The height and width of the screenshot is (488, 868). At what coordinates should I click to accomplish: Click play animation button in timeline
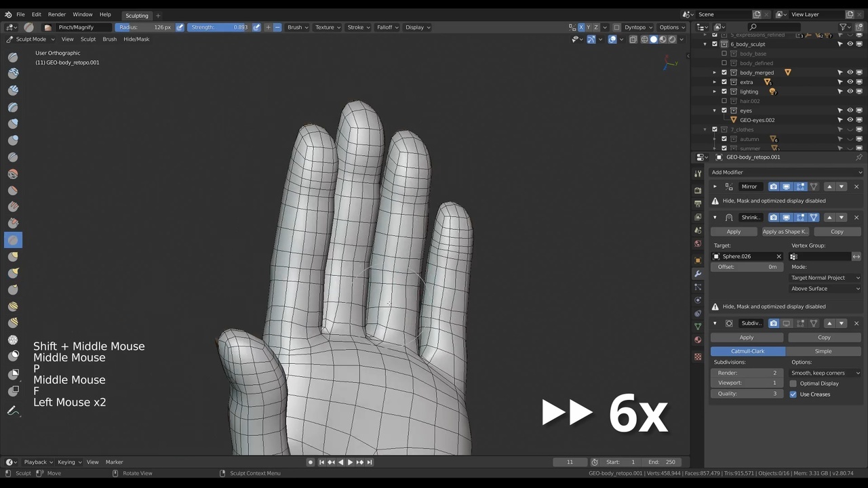pyautogui.click(x=350, y=462)
